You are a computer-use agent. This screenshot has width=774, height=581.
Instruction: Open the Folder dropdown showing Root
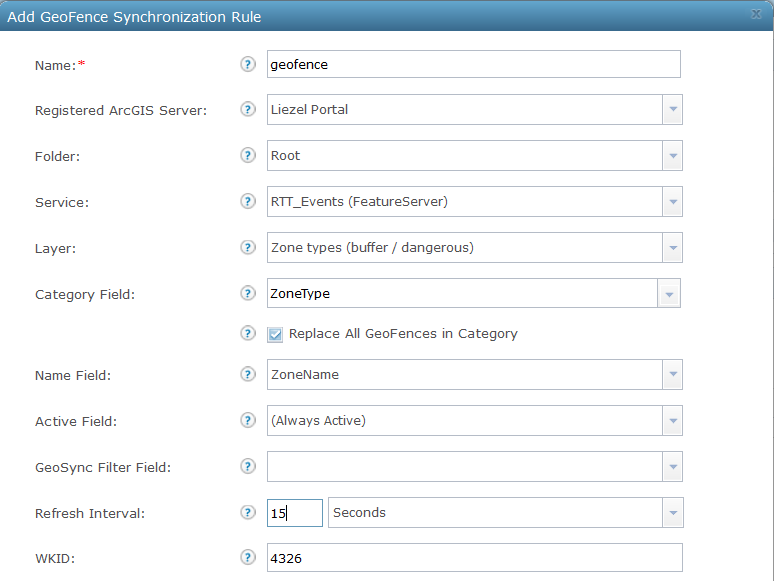click(x=672, y=155)
